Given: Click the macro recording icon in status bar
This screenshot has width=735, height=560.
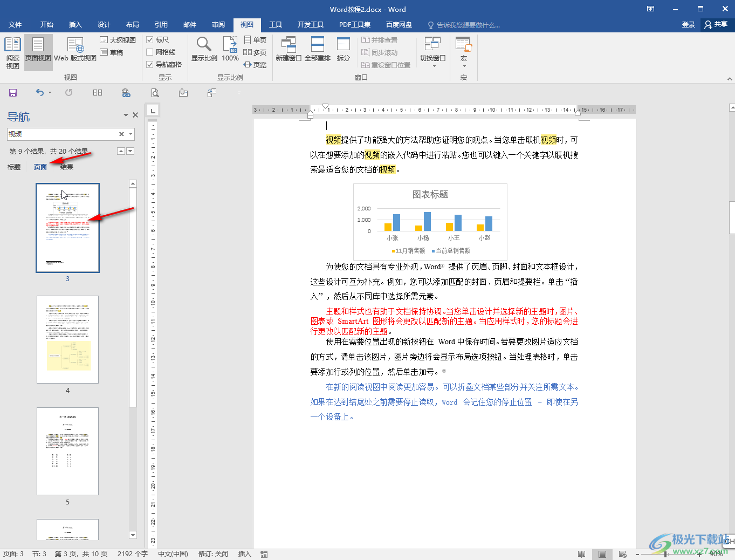Looking at the screenshot, I should [x=264, y=554].
